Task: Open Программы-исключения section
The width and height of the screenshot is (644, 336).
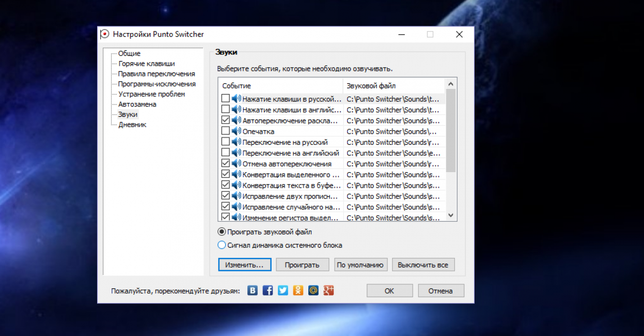Action: click(x=157, y=84)
